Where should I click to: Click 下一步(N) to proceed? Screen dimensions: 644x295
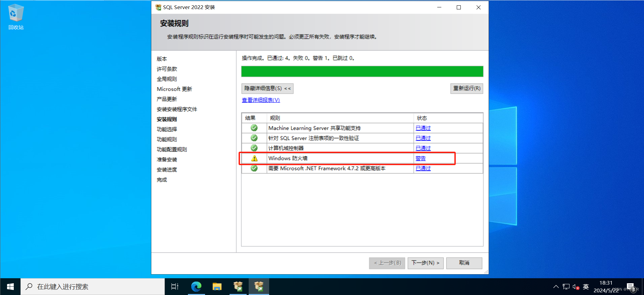pyautogui.click(x=426, y=263)
